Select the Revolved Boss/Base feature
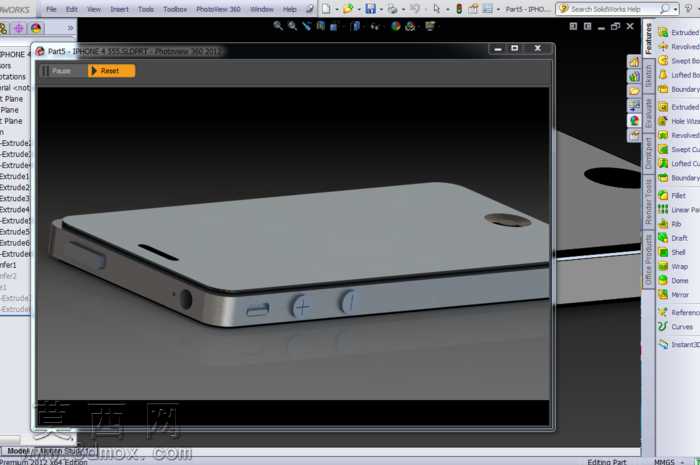The width and height of the screenshot is (700, 465). point(679,47)
